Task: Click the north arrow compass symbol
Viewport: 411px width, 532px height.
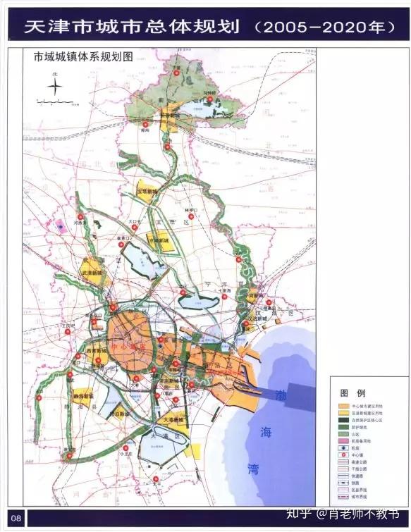Action: pyautogui.click(x=55, y=85)
